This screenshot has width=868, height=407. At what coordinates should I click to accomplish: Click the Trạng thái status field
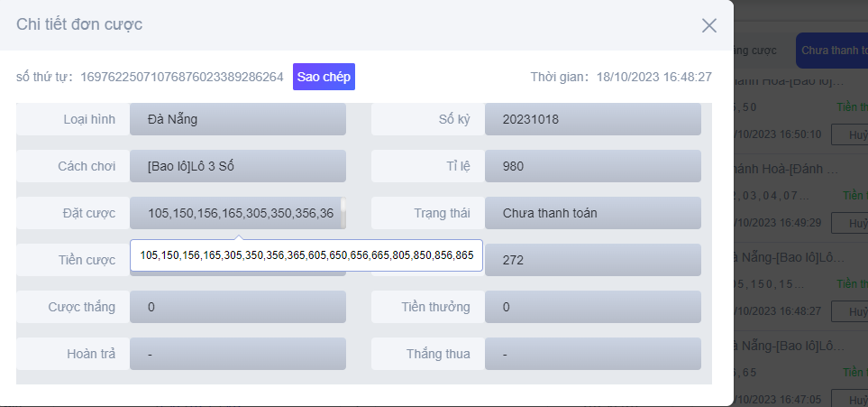point(592,213)
